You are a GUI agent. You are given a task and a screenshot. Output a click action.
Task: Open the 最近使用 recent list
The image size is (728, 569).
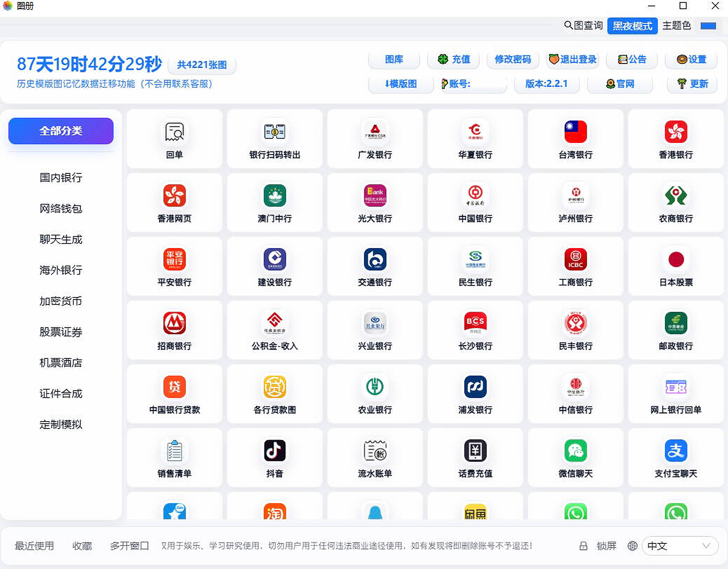click(x=34, y=546)
